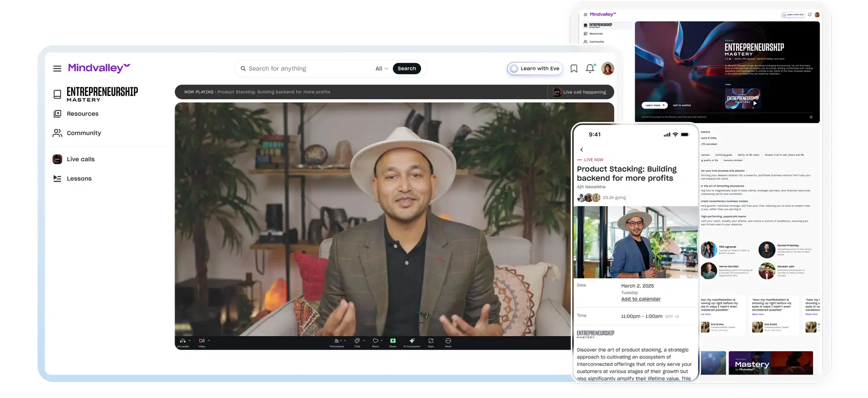Click Join audio headphone toggle
The width and height of the screenshot is (868, 398).
coord(183,342)
